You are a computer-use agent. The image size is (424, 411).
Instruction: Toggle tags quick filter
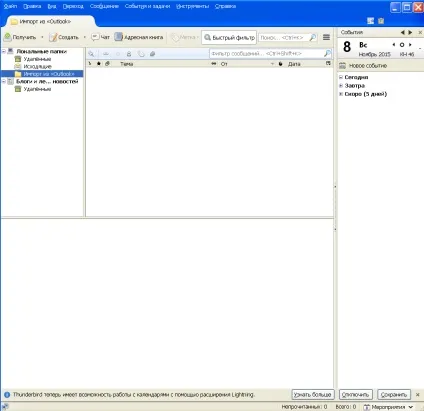coord(141,54)
